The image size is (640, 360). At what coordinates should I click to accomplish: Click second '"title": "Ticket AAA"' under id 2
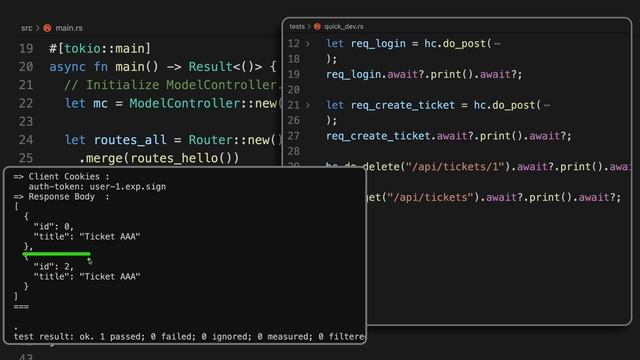[87, 276]
